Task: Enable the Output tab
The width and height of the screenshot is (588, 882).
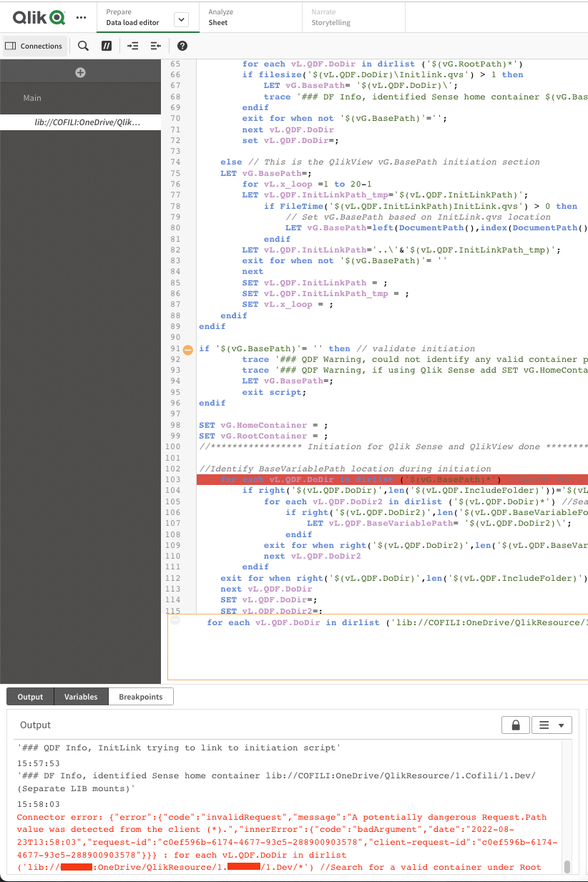Action: [29, 696]
